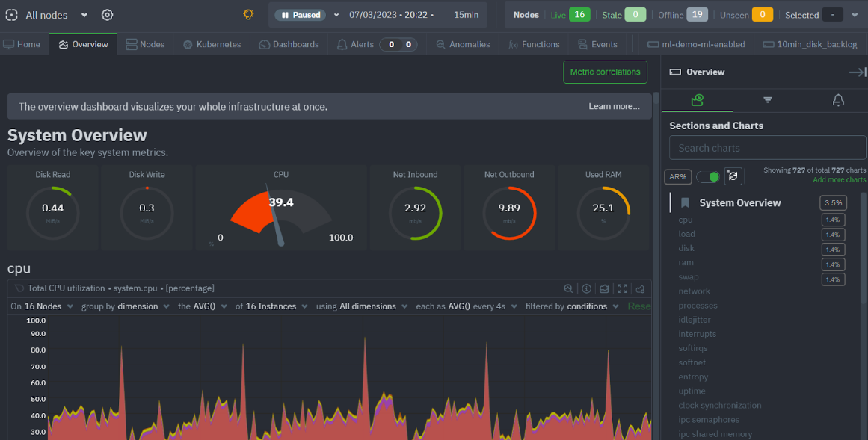The width and height of the screenshot is (868, 440).
Task: Open the ml-demo-ml-enabled node tab
Action: [x=696, y=44]
